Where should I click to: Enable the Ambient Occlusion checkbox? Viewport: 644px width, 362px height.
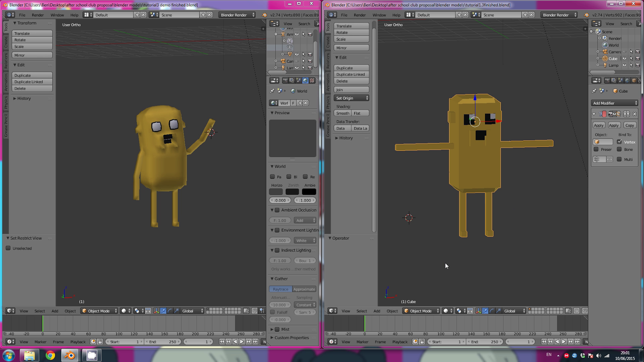tap(278, 210)
